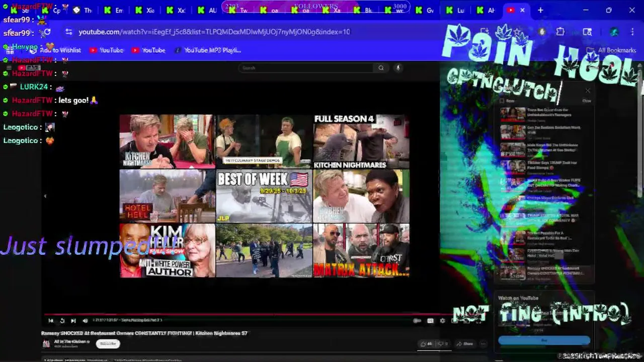Close the active YouTube tab
The width and height of the screenshot is (644, 362).
tap(522, 10)
